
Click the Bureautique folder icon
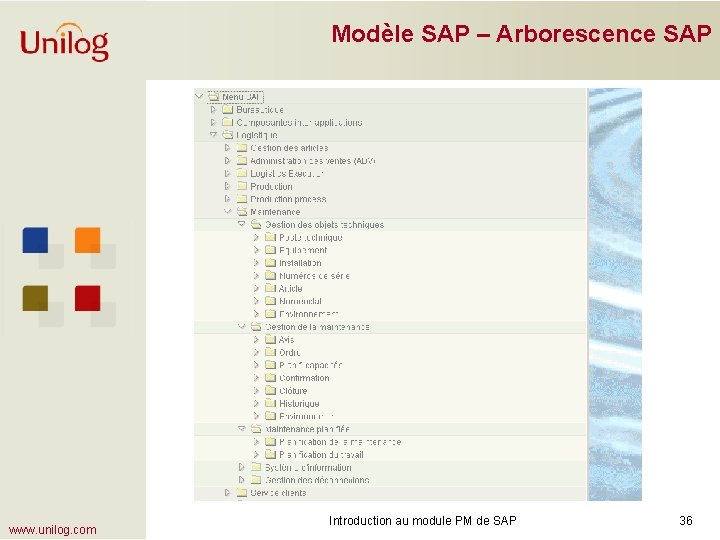228,110
